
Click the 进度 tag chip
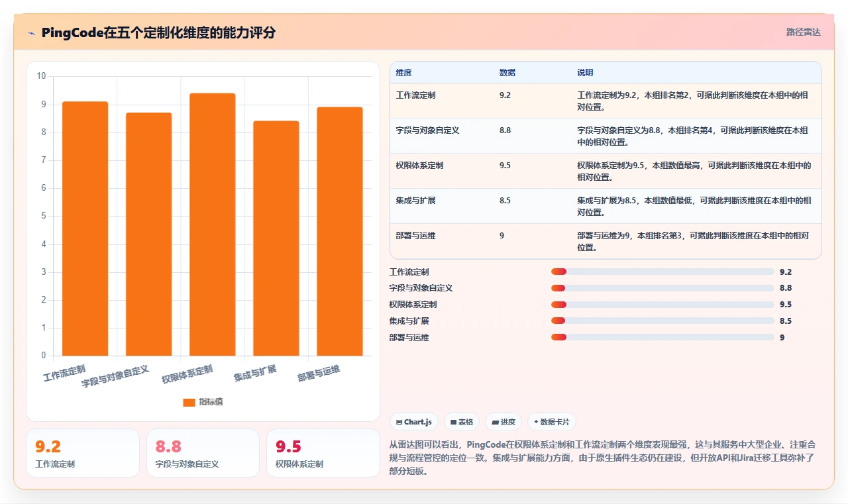[503, 422]
